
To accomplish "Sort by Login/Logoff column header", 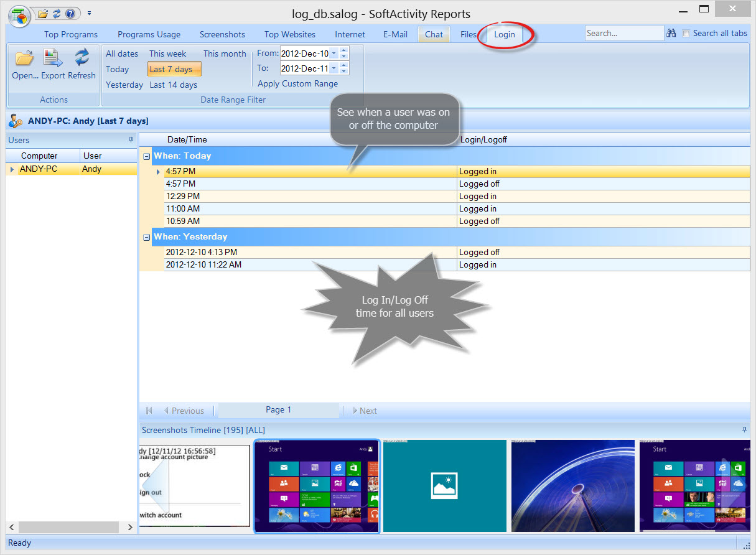I will tap(483, 139).
